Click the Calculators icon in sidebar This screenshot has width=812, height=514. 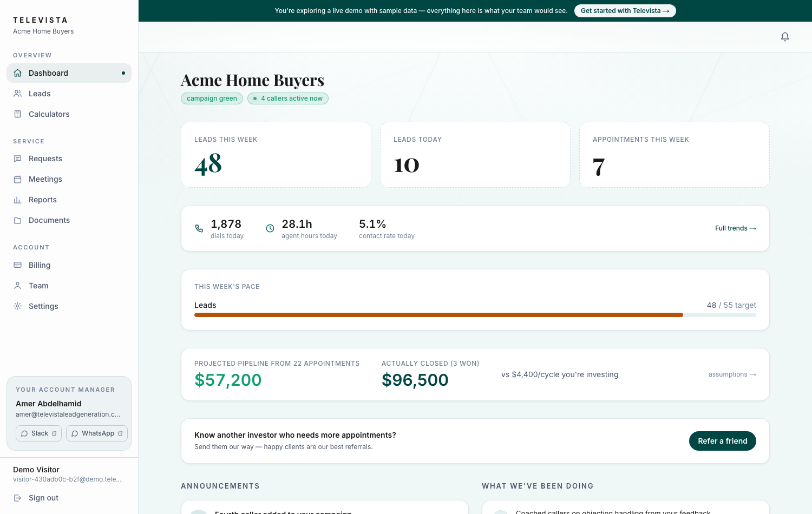pyautogui.click(x=18, y=114)
